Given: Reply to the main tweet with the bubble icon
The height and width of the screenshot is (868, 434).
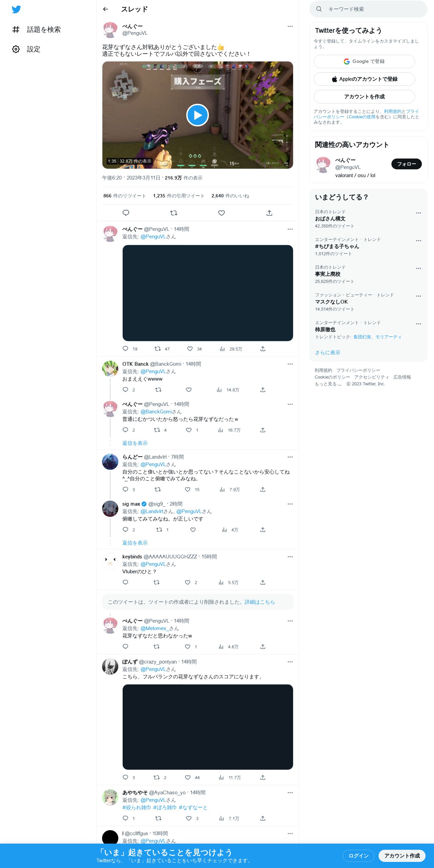Looking at the screenshot, I should [x=126, y=213].
